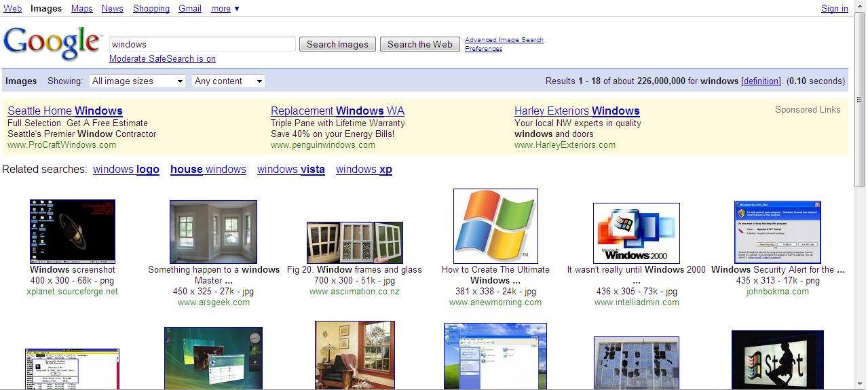Click the vertical scrollbar thumb
Viewport: 868px width, 390px height.
tap(861, 100)
